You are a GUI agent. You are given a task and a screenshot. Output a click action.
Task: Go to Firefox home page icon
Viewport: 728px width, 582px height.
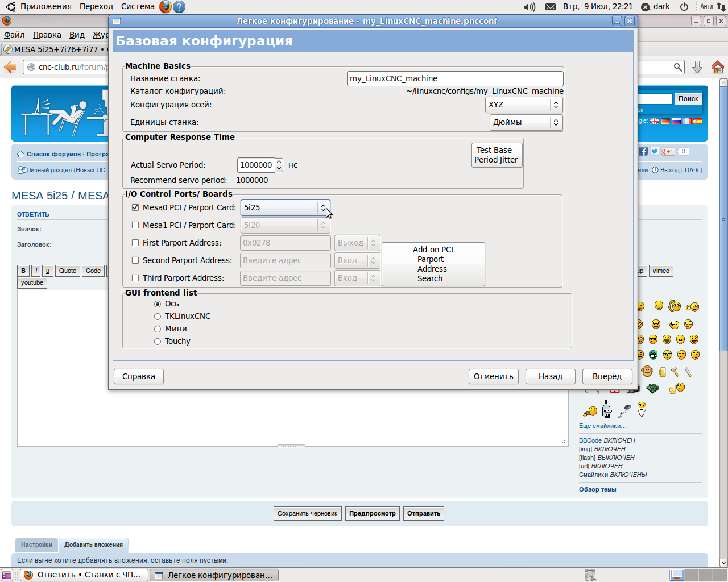pyautogui.click(x=717, y=67)
